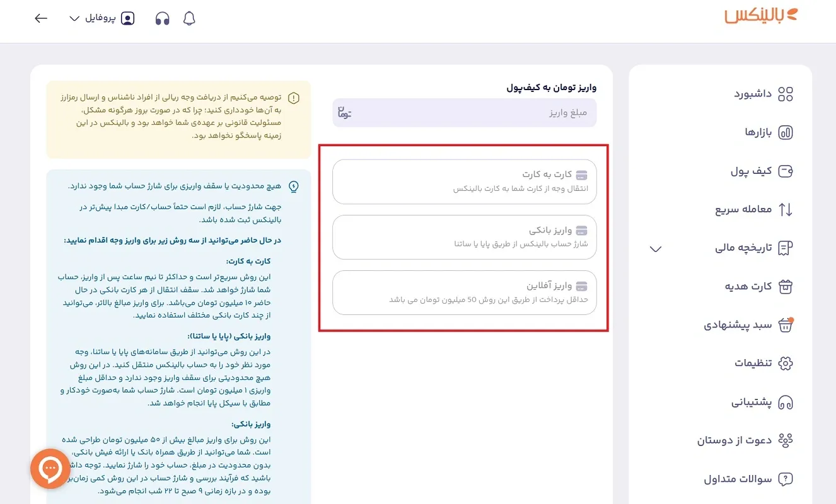Image resolution: width=836 pixels, height=504 pixels.
Task: Click the معامله سریع arrows icon
Action: (786, 210)
